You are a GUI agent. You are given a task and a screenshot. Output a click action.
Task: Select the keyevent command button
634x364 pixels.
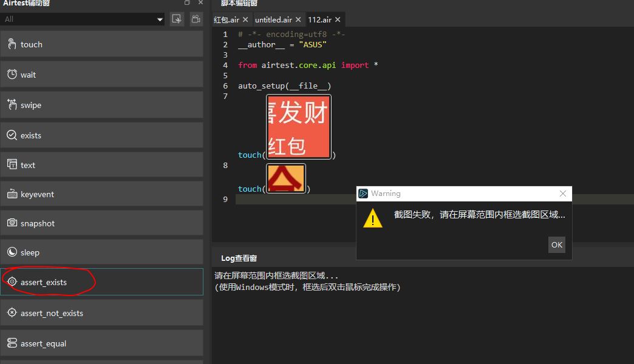pyautogui.click(x=101, y=194)
